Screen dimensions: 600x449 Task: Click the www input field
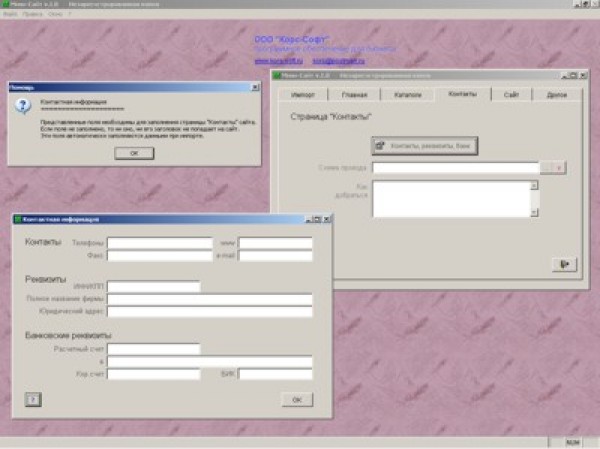tap(275, 243)
